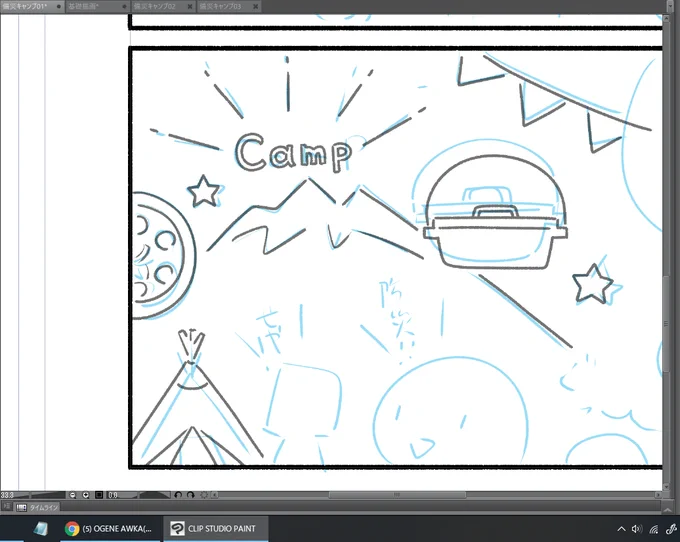Open the タイムライン palette tab
Image resolution: width=680 pixels, height=542 pixels.
(x=39, y=507)
